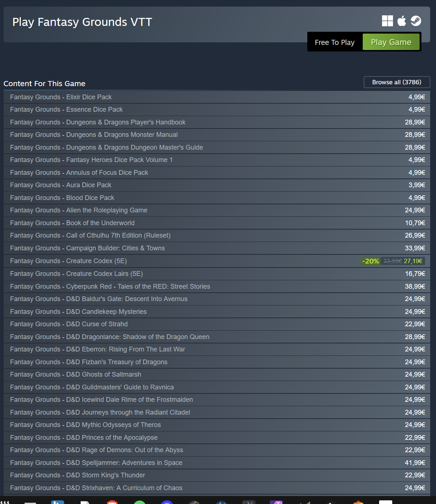This screenshot has width=436, height=504.
Task: Select D&D Rage of Demons: Out of the Abyss
Action: coord(217,450)
